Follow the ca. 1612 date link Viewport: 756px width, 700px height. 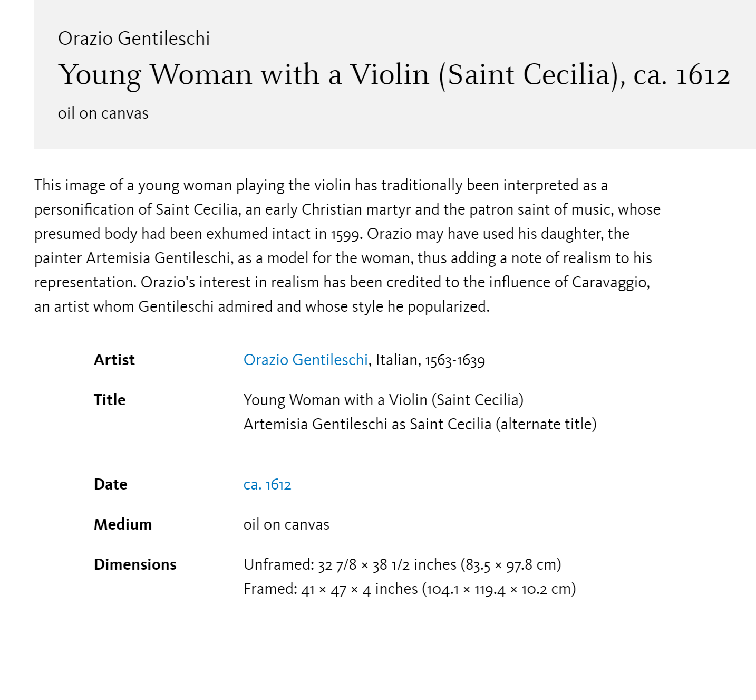tap(267, 484)
